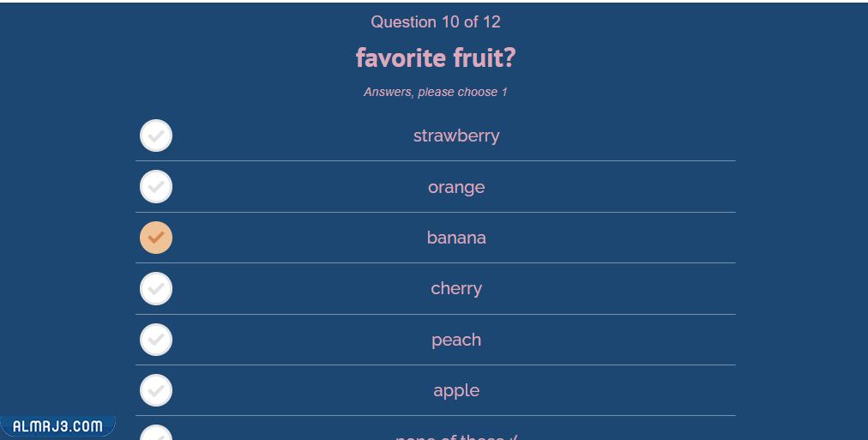Open the ALMAJ3.COM logo
Screen dimensions: 868x440
(x=58, y=425)
